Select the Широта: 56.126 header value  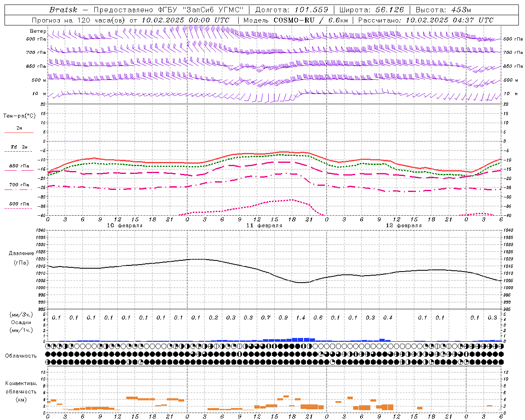tap(372, 10)
